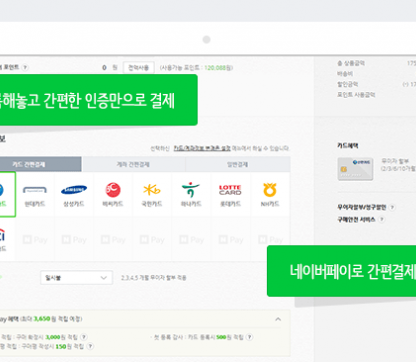Image resolution: width=416 pixels, height=362 pixels.
Task: Choose the Samsung Card (삼성카드) logo
Action: [x=74, y=190]
